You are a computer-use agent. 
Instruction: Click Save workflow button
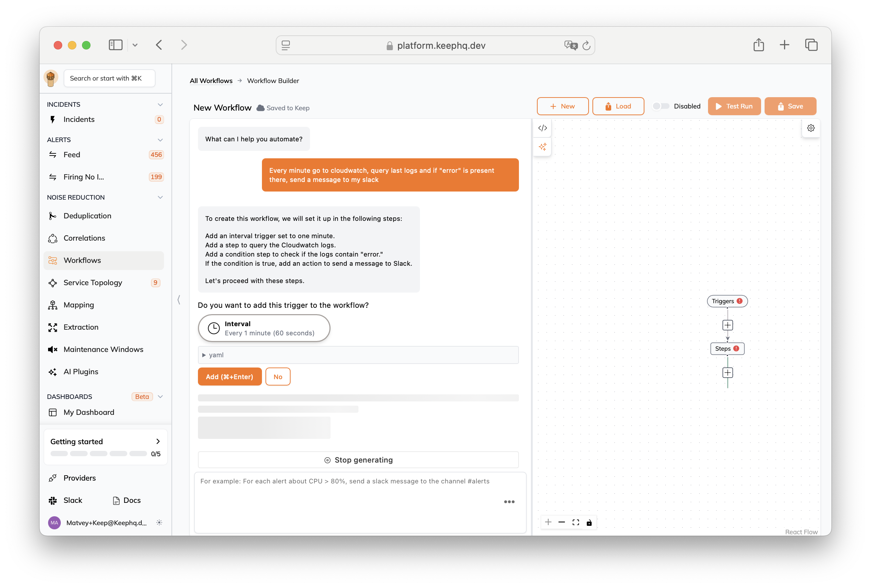(790, 106)
